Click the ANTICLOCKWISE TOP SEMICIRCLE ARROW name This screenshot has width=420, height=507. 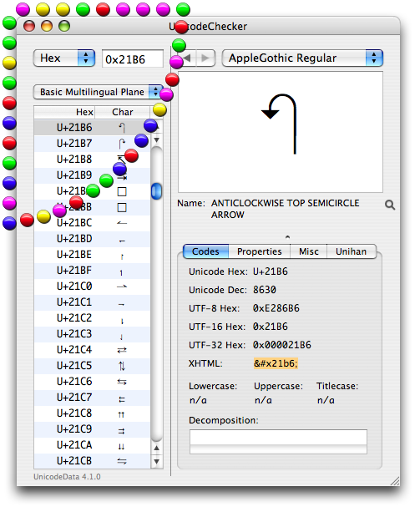[286, 209]
